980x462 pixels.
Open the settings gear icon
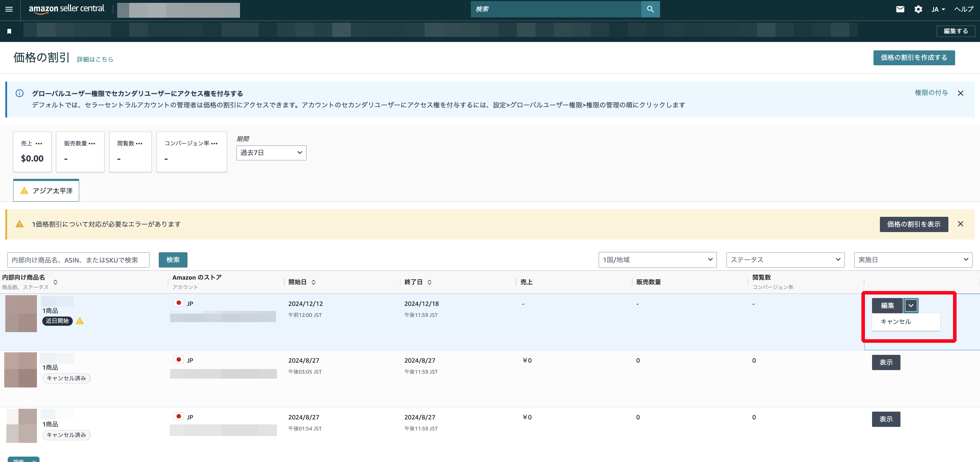918,9
